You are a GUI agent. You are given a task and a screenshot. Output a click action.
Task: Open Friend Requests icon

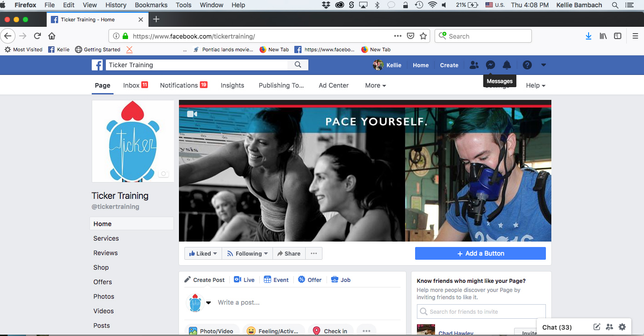click(474, 65)
